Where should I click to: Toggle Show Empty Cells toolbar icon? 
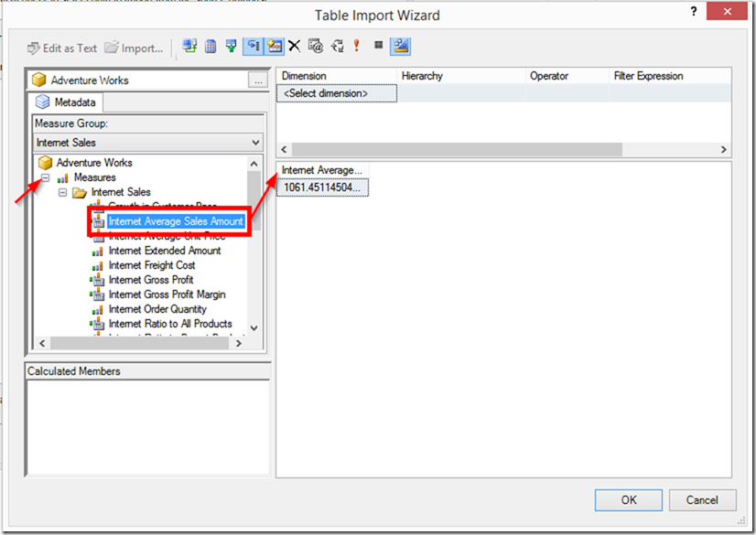tap(232, 47)
